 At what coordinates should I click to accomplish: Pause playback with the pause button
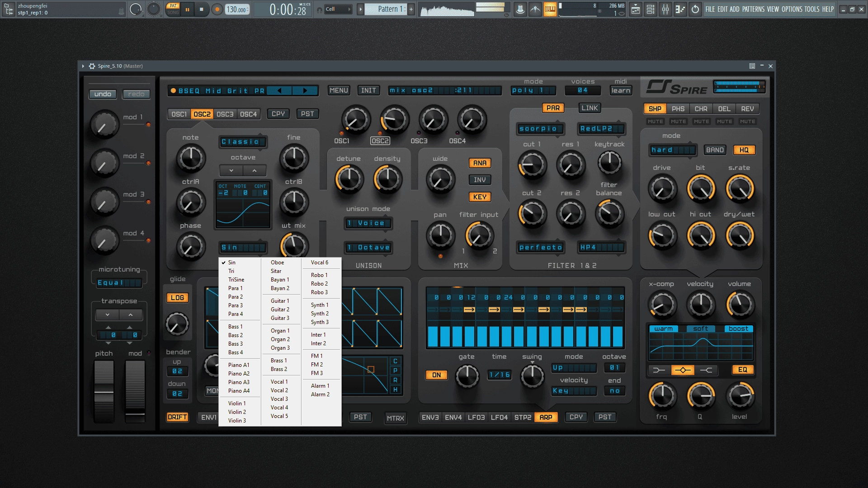(187, 9)
